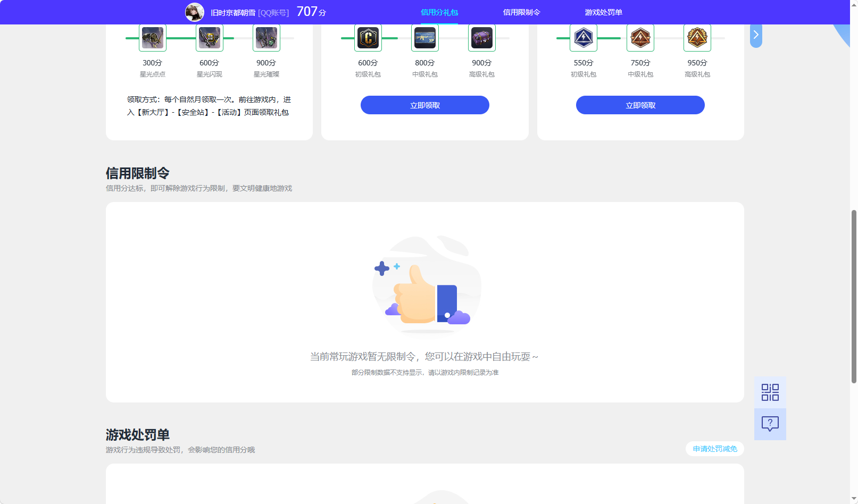Click the 800分 中级礼包 icon
Screen dimensions: 858x504
[424, 38]
